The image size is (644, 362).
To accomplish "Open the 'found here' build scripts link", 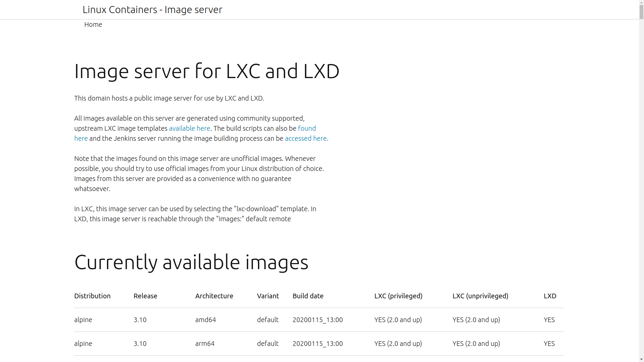I will coord(307,128).
